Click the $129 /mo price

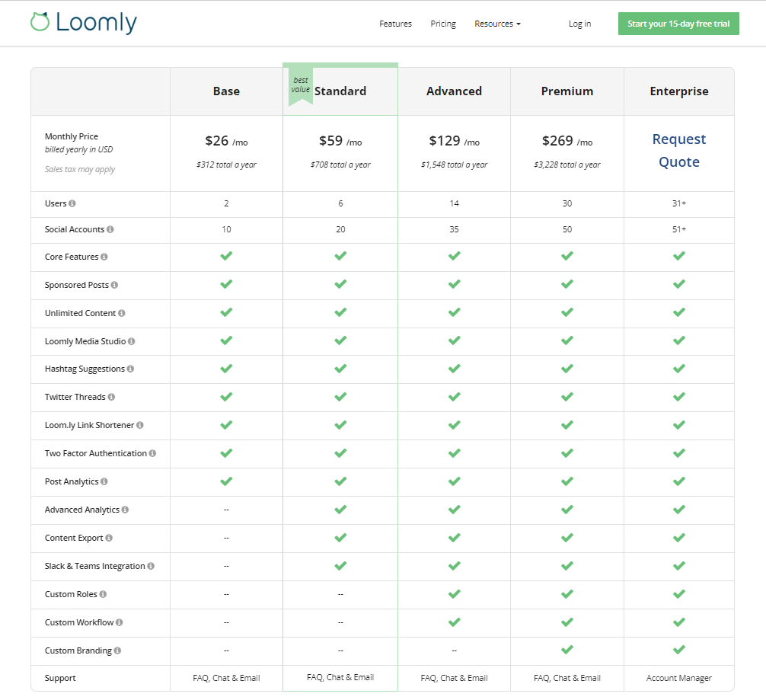[x=455, y=141]
